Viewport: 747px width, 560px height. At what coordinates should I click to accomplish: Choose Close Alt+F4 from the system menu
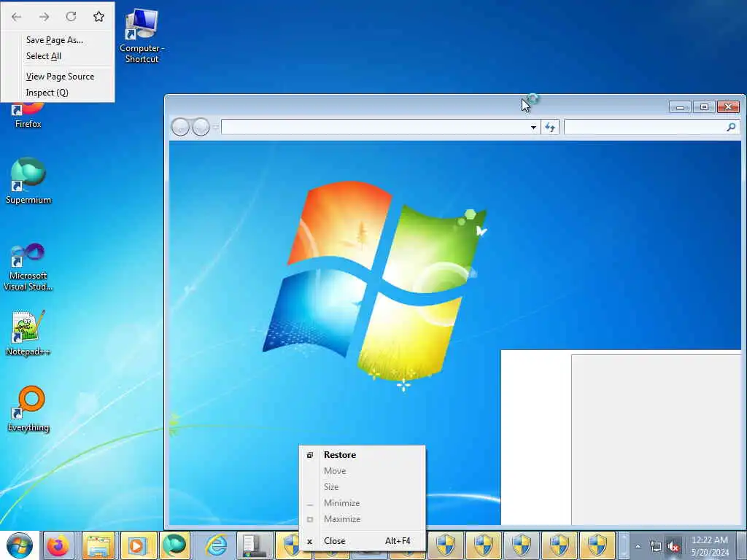tap(362, 541)
